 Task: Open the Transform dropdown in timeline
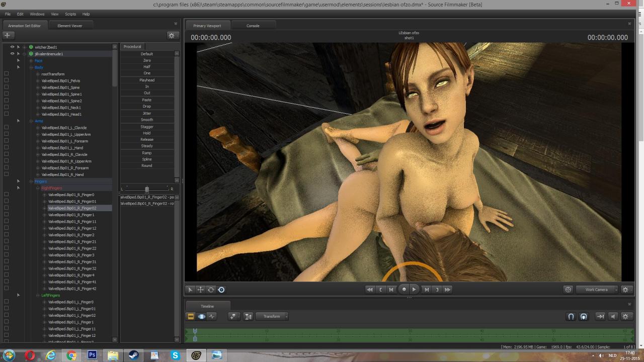pyautogui.click(x=272, y=316)
